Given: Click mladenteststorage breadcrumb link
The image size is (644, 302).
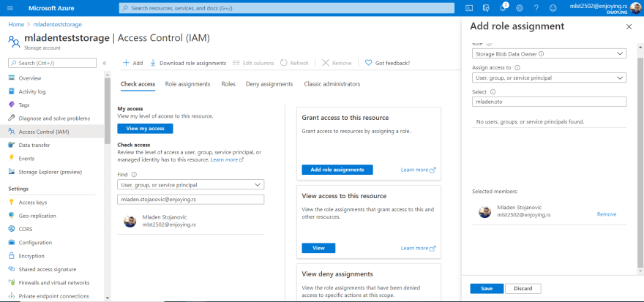Looking at the screenshot, I should tap(57, 25).
